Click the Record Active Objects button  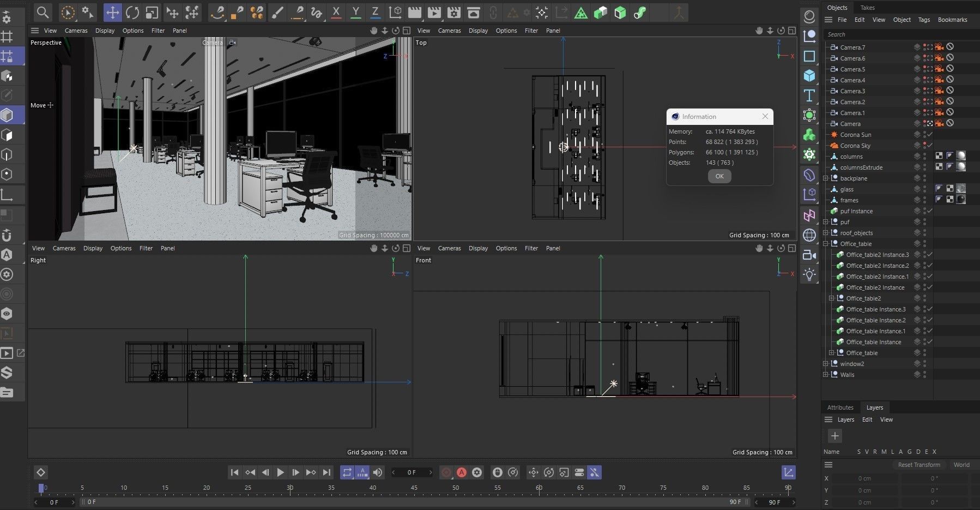[x=446, y=472]
